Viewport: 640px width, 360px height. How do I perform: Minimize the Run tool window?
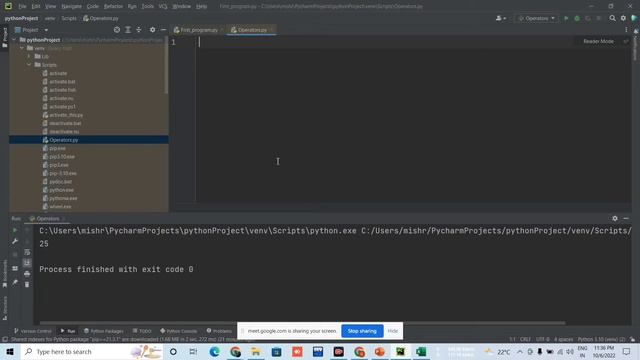(626, 219)
